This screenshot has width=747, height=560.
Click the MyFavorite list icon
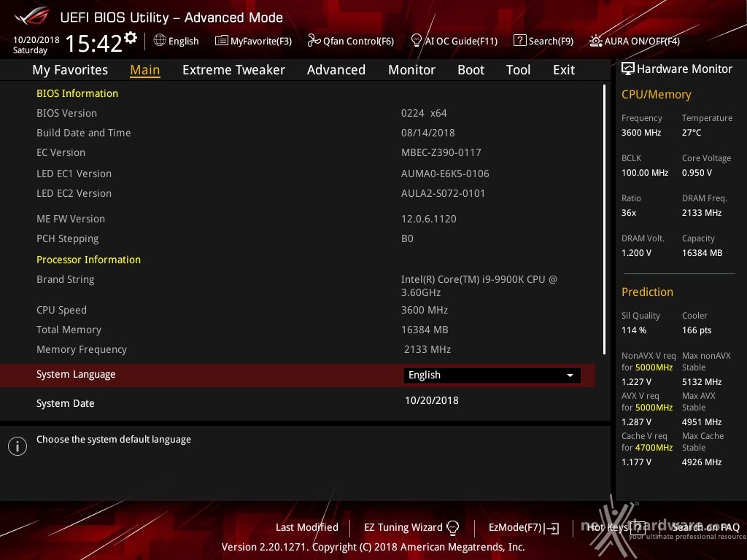coord(222,41)
